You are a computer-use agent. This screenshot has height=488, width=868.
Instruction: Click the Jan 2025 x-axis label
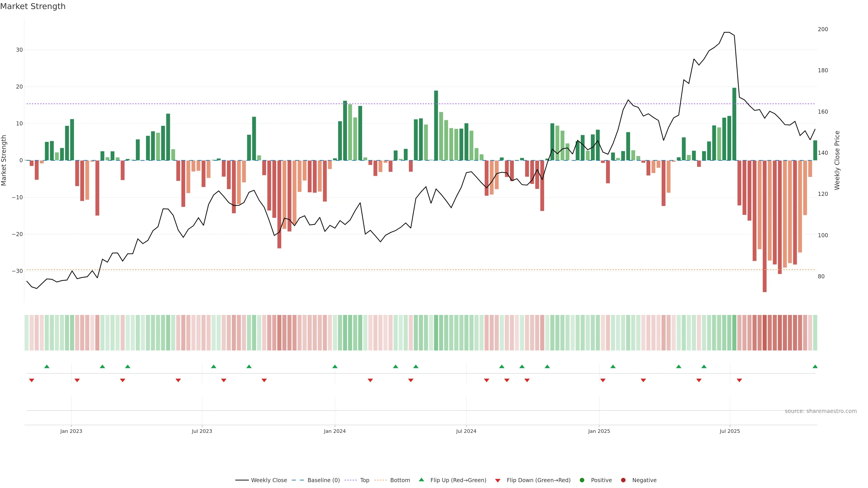(599, 431)
